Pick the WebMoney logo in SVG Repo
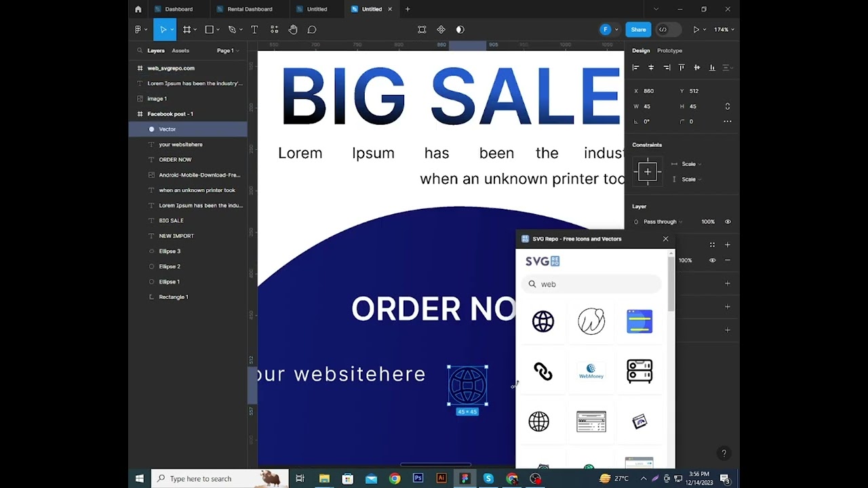 point(591,371)
